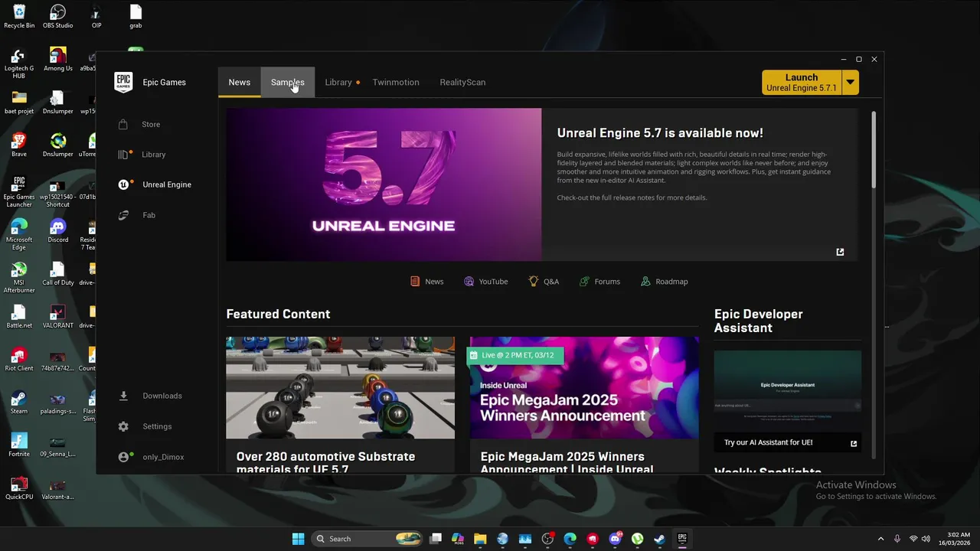Screen dimensions: 980x551
Task: Open Discord on the taskbar
Action: (x=615, y=539)
